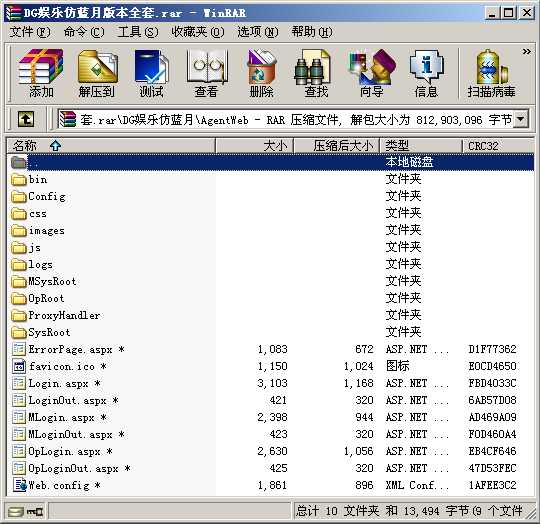This screenshot has height=524, width=540.
Task: Close the WinRAR window
Action: 526,13
